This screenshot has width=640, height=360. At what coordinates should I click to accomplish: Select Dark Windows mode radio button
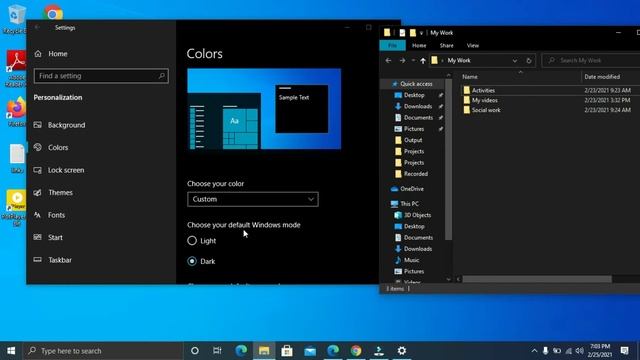tap(192, 261)
